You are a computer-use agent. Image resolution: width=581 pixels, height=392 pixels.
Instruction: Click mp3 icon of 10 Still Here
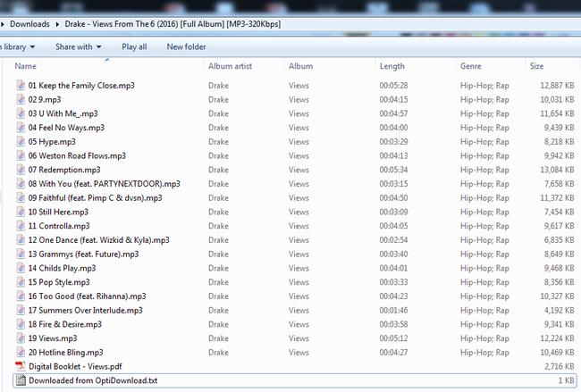21,212
